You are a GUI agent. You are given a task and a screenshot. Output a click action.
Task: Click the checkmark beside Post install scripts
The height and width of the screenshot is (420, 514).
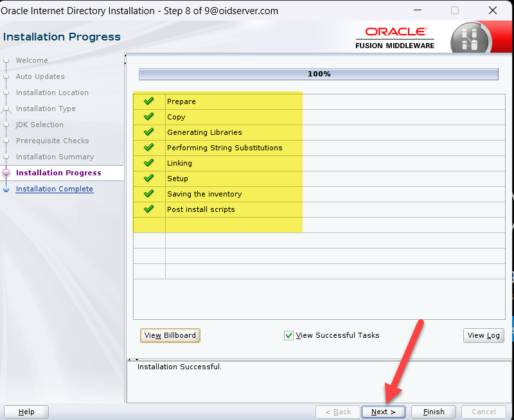pos(149,209)
